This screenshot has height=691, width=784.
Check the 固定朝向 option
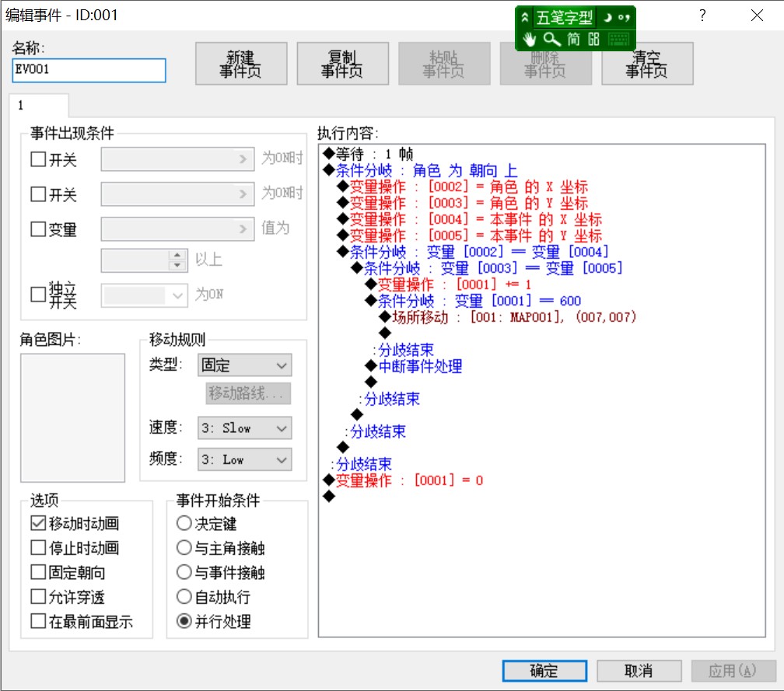[38, 572]
